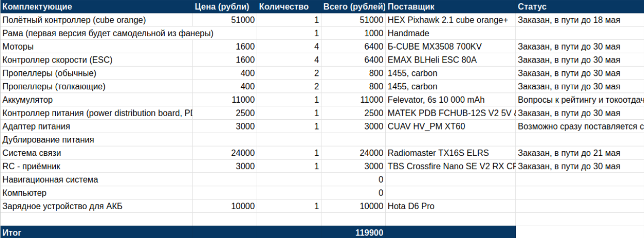Screen dimensions: 644x238
Task: Select the 'Моторы' cell
Action: (x=96, y=46)
